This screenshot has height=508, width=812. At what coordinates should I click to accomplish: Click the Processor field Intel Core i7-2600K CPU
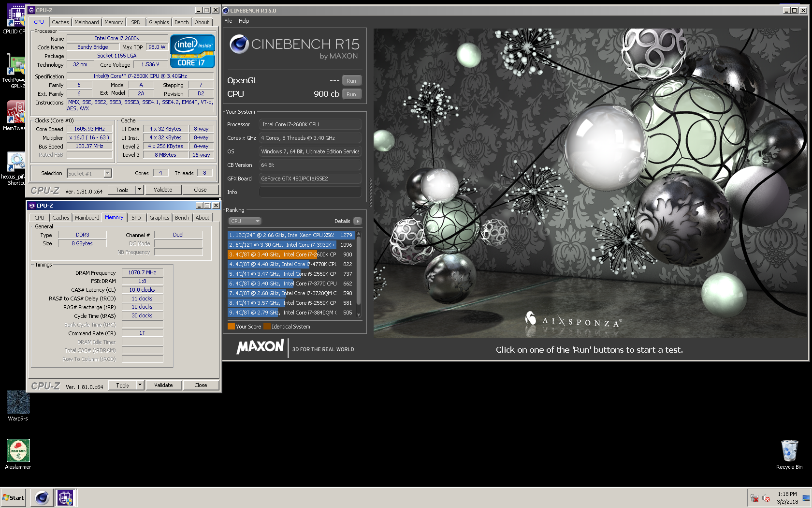point(310,124)
